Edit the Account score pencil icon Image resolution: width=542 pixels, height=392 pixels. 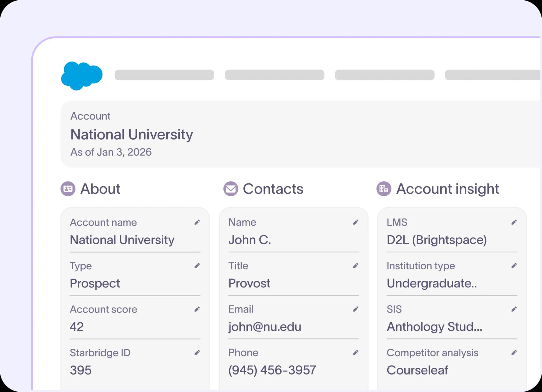[x=197, y=309]
